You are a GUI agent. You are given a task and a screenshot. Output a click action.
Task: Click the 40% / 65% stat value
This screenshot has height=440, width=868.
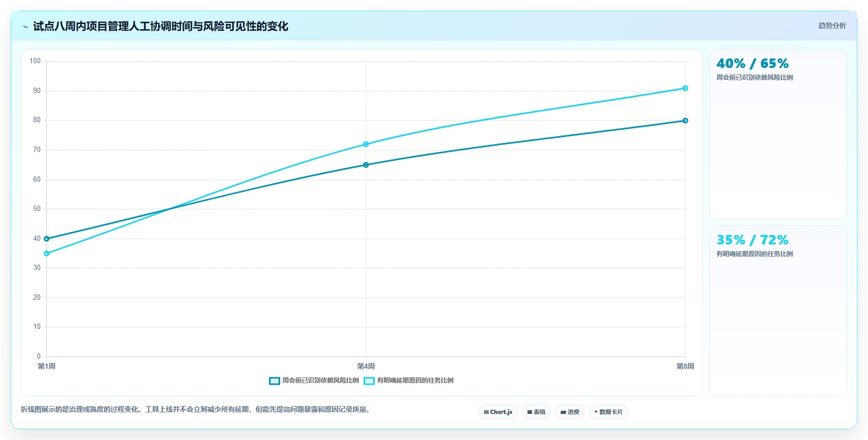click(753, 64)
